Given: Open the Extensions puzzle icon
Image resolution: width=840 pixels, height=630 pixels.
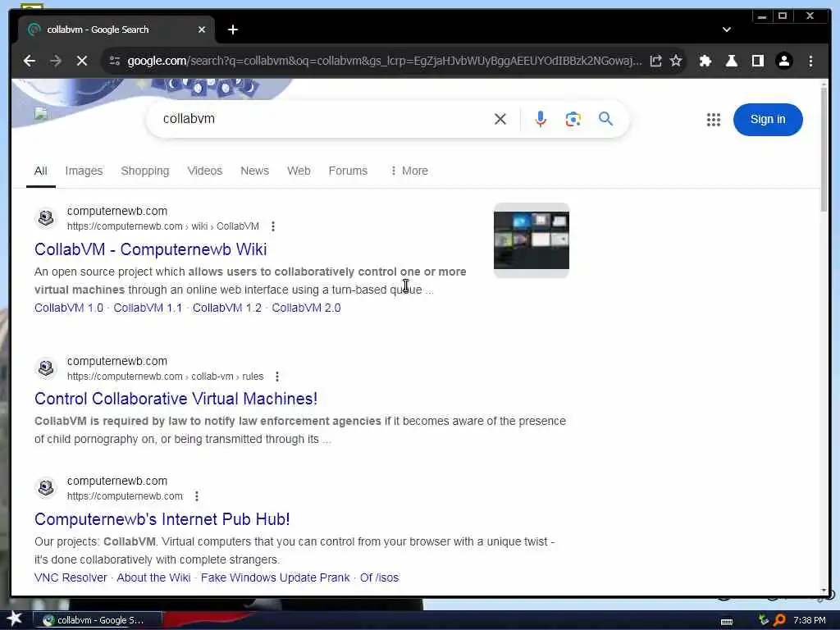Looking at the screenshot, I should point(705,61).
